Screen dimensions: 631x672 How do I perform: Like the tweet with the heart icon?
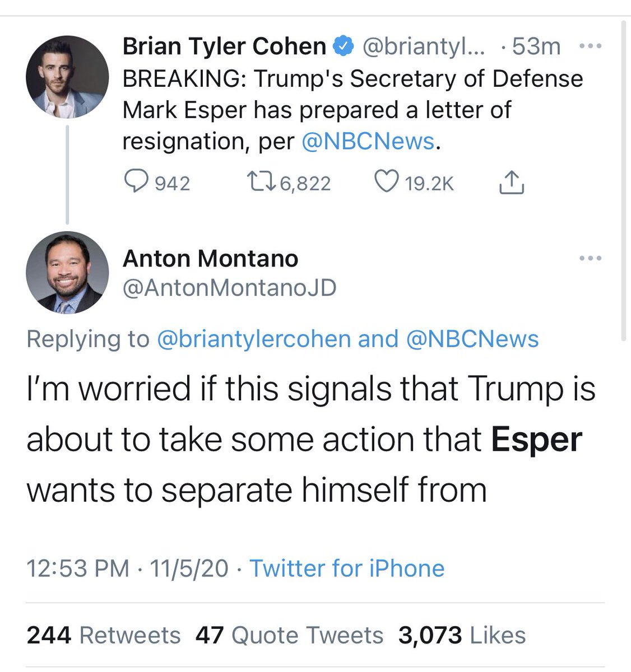point(386,183)
